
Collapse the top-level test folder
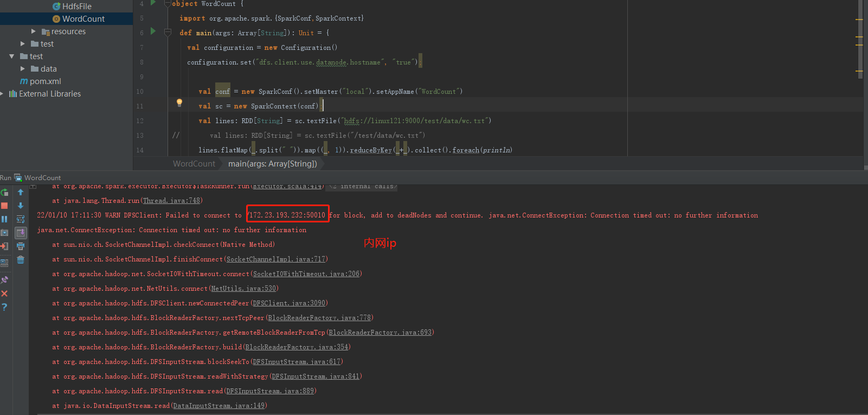tap(12, 56)
